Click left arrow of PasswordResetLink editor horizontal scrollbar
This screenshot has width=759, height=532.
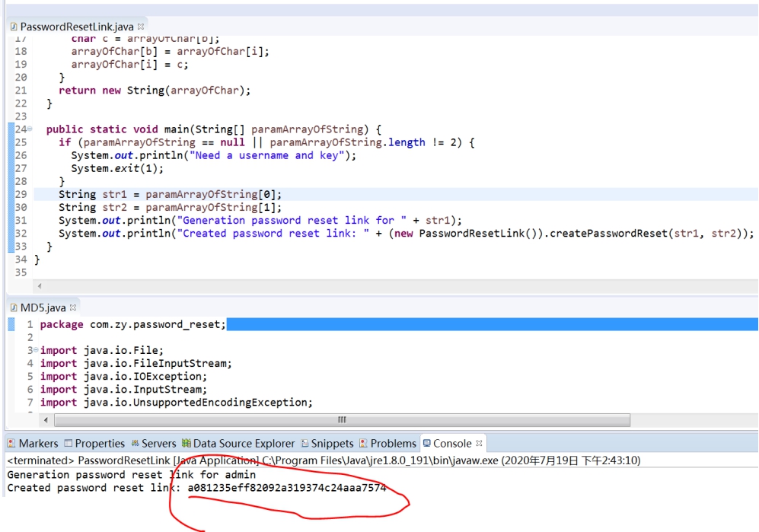(x=40, y=286)
